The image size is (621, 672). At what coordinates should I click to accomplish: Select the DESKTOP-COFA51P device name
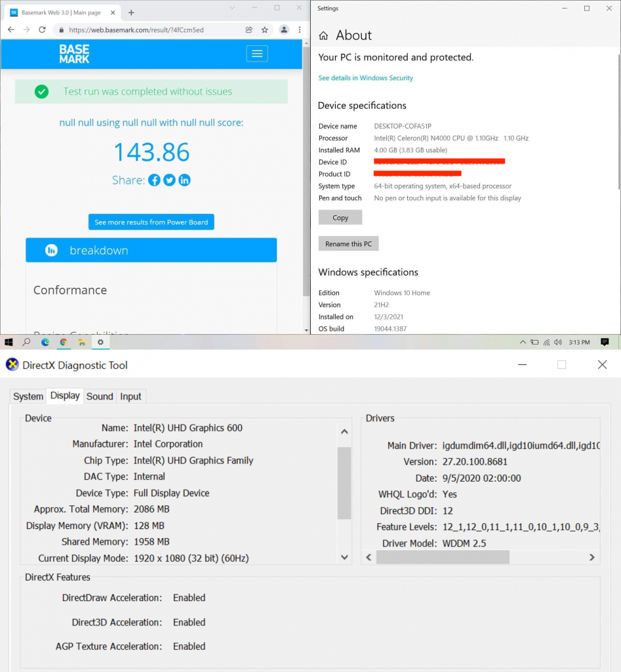[x=403, y=126]
